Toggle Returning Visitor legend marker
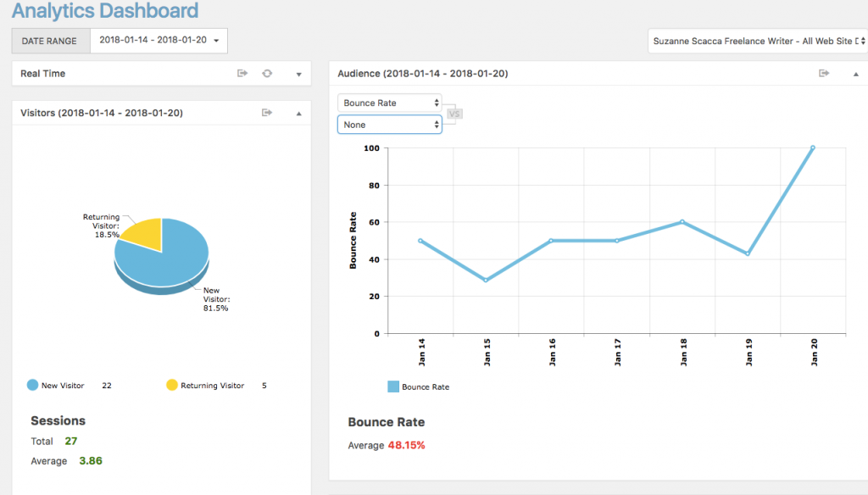This screenshot has height=495, width=868. [172, 386]
